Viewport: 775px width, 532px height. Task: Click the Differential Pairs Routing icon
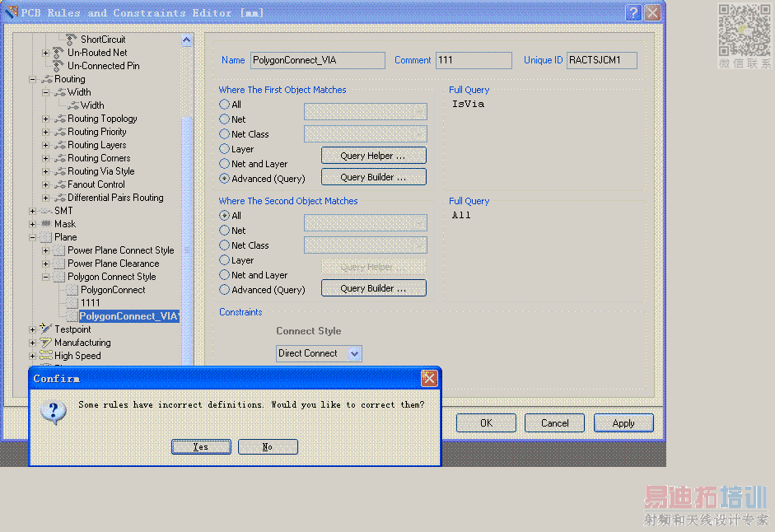tap(59, 198)
